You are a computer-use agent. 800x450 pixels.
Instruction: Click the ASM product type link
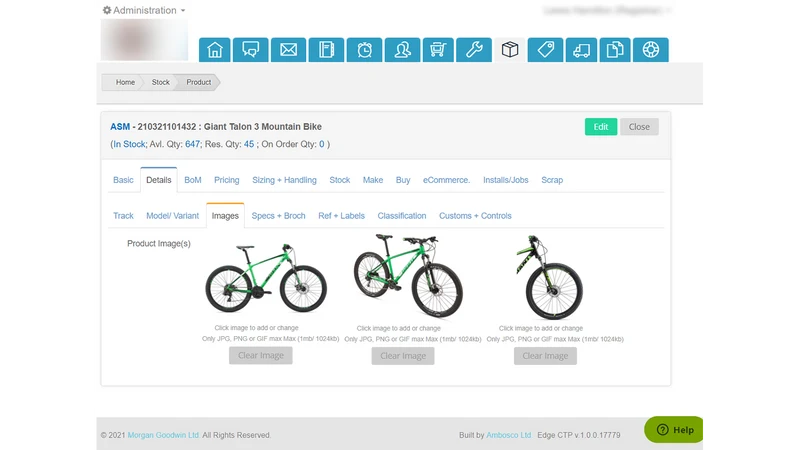coord(120,127)
